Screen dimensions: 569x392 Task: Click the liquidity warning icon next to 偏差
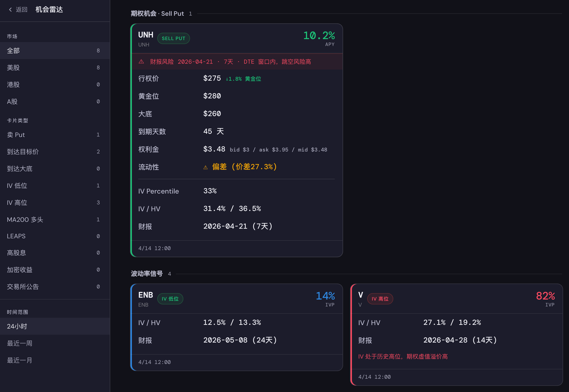point(205,167)
